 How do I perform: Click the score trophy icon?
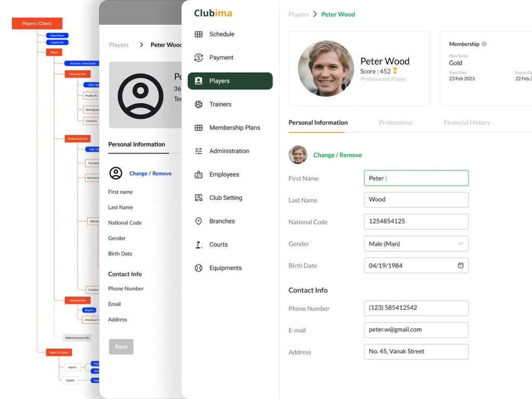(x=395, y=71)
